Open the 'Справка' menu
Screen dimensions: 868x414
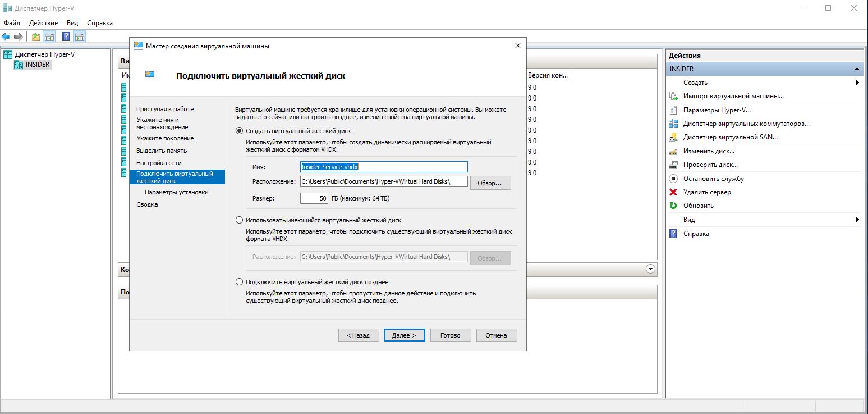[x=100, y=23]
